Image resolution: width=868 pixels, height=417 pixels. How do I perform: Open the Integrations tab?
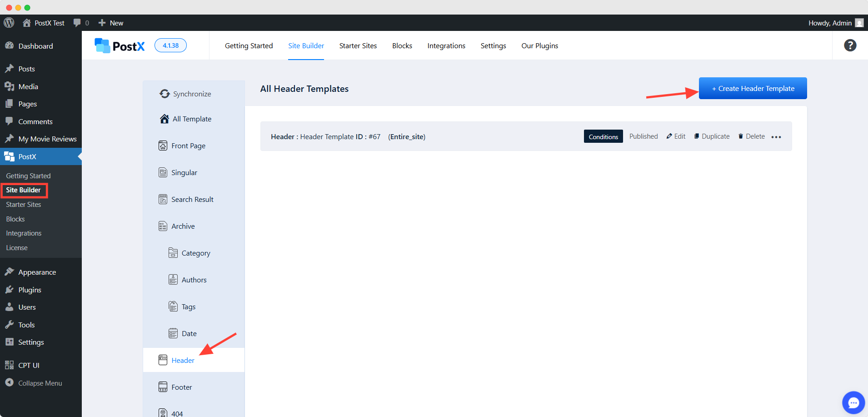(446, 45)
